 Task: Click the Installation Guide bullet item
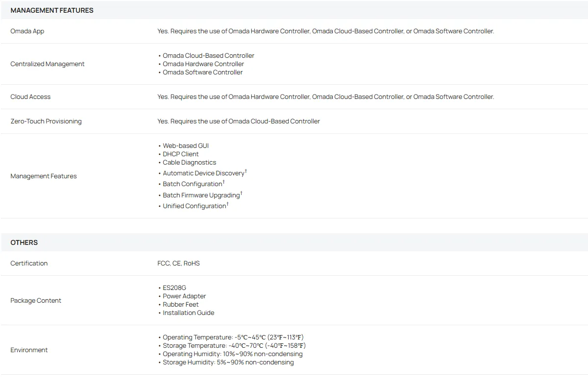(x=188, y=313)
